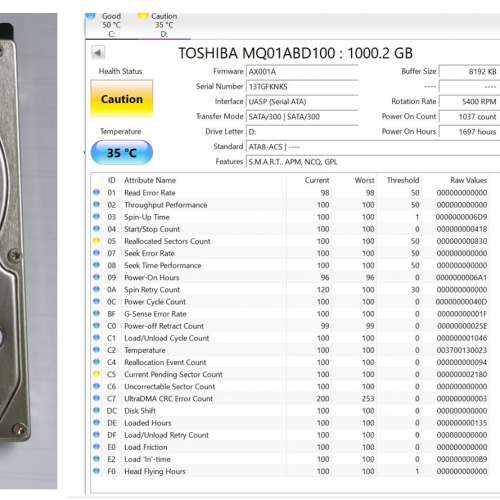Screen dimensions: 500x500
Task: Click the status icon for Power-On Hours attribute
Action: (x=97, y=277)
